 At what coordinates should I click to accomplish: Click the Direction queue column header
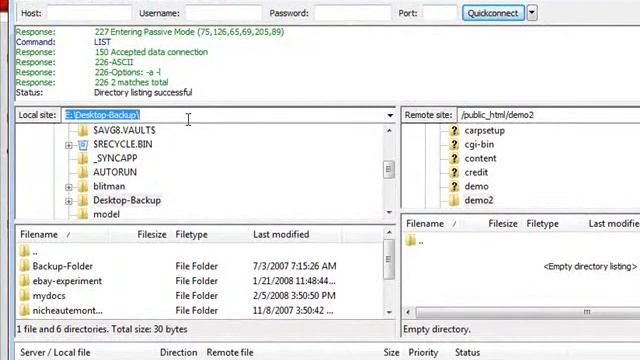click(178, 352)
